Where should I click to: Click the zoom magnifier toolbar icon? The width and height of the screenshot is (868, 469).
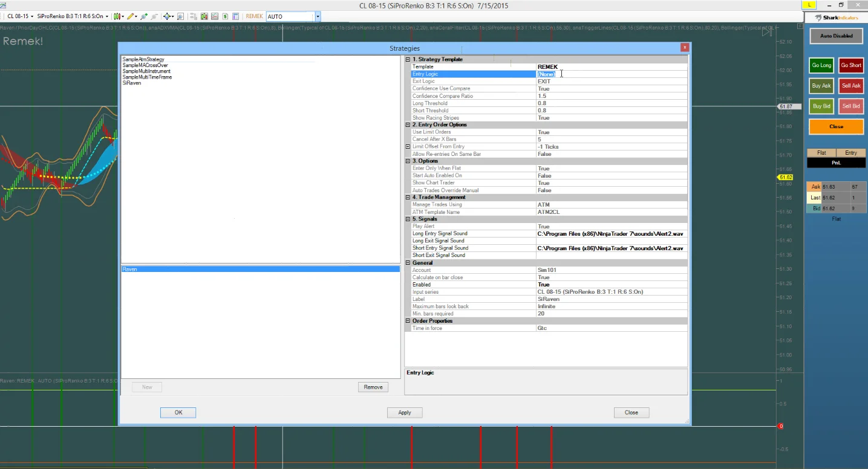tap(180, 16)
